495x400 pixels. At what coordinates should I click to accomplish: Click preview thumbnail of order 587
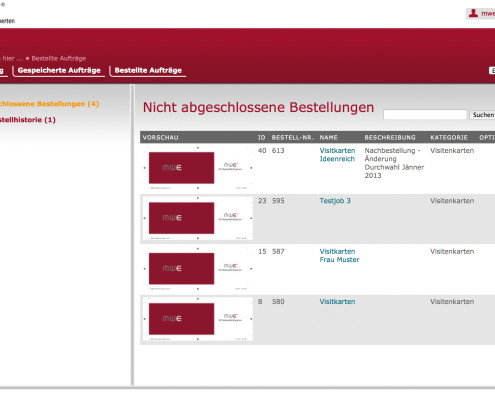(x=198, y=269)
